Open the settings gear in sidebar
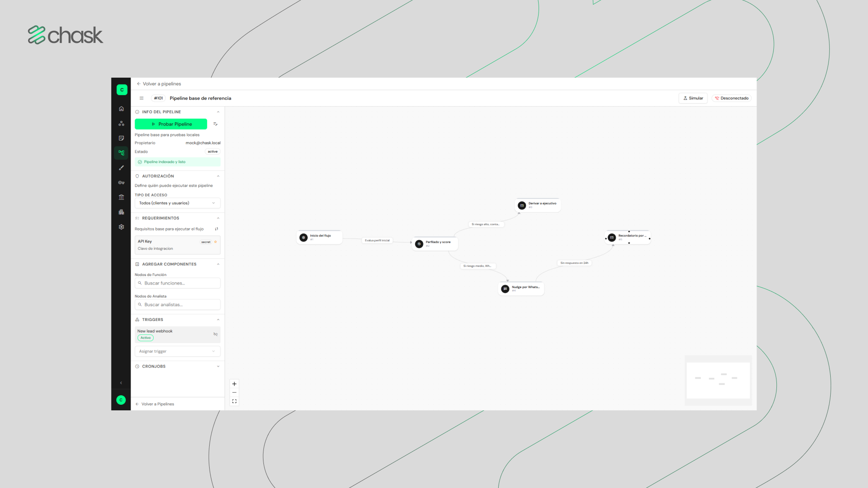 [x=121, y=227]
